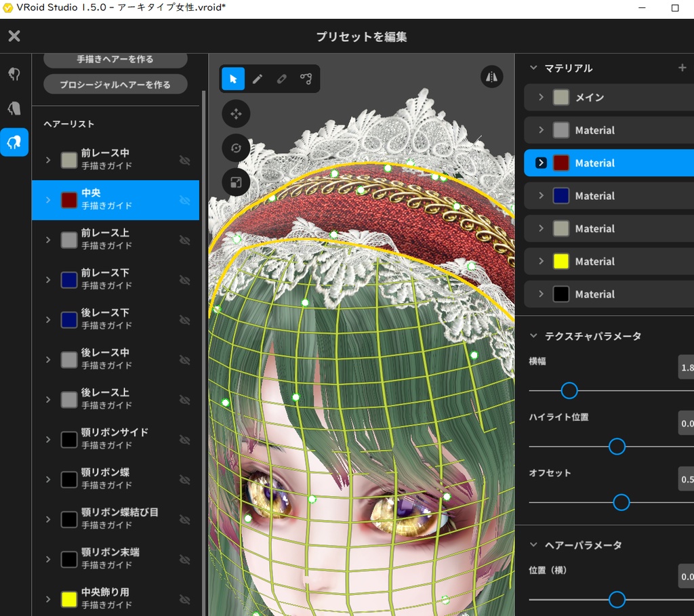The image size is (694, 616).
Task: Activate the scale gizmo in the viewport
Action: click(x=236, y=182)
